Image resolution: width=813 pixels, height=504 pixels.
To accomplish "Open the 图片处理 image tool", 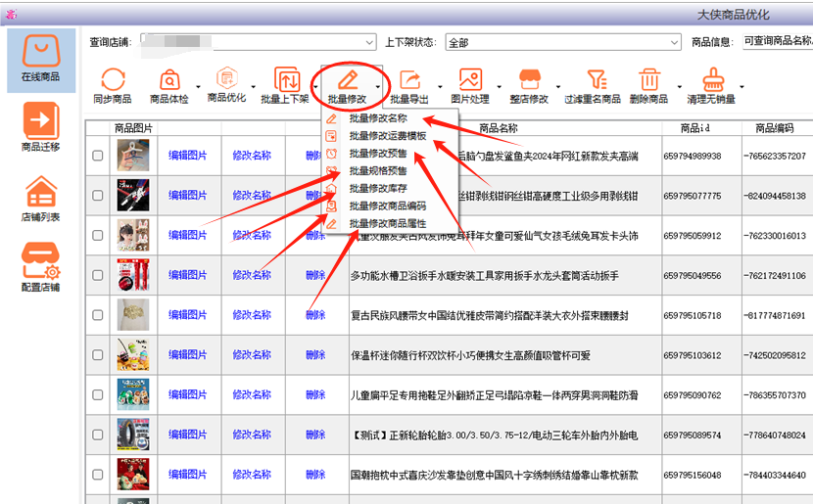I will point(470,80).
